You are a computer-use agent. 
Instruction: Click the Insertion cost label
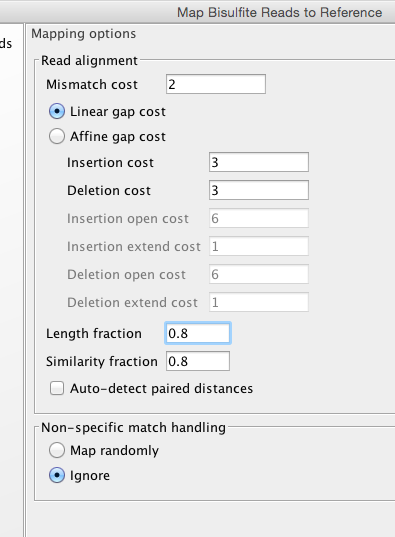click(110, 163)
